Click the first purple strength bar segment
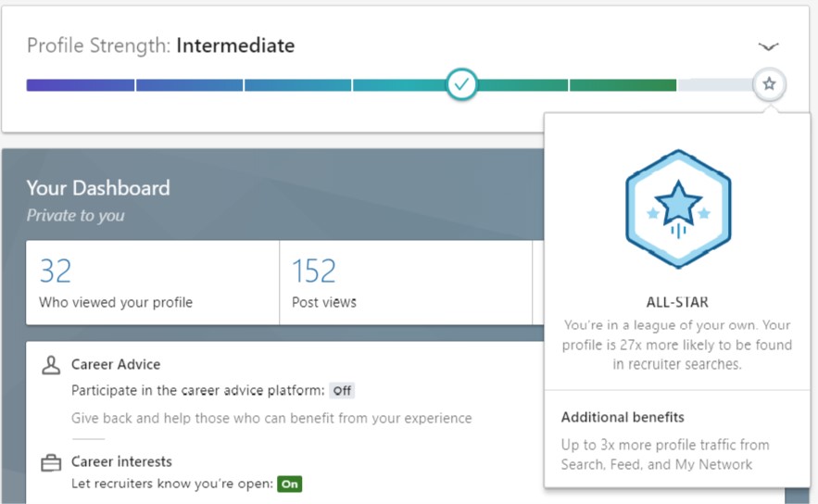Viewport: 818px width, 504px height. (81, 85)
